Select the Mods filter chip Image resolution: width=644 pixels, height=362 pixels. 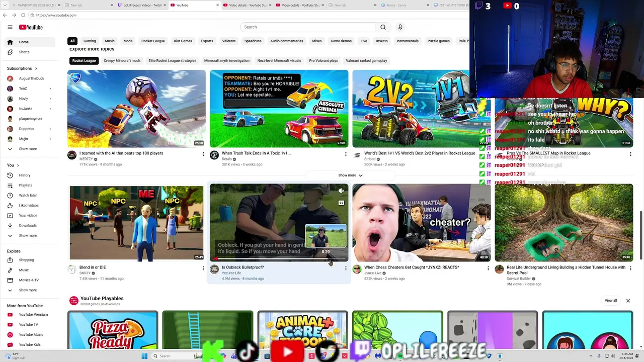pyautogui.click(x=128, y=41)
